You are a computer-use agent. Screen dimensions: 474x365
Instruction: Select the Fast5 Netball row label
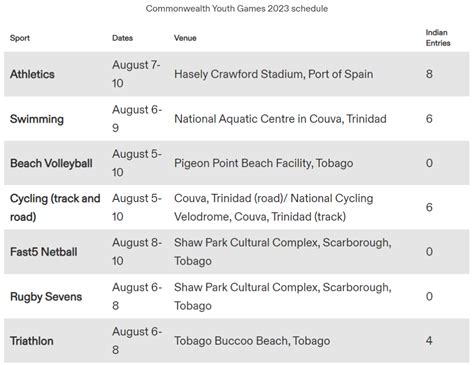tap(44, 252)
